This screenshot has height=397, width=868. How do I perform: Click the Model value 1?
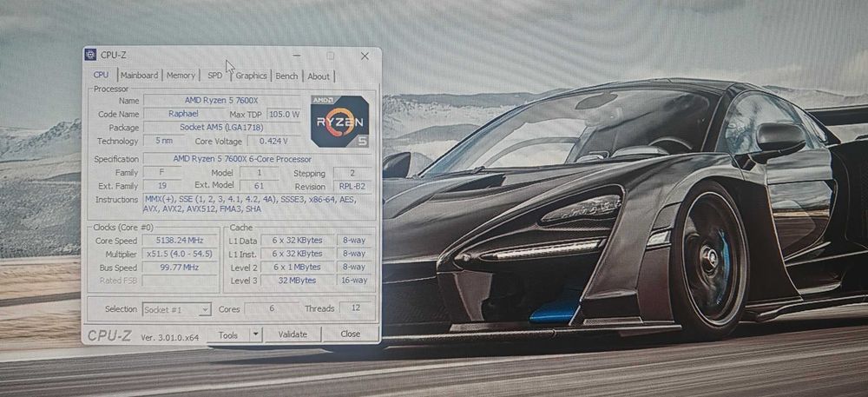point(259,173)
